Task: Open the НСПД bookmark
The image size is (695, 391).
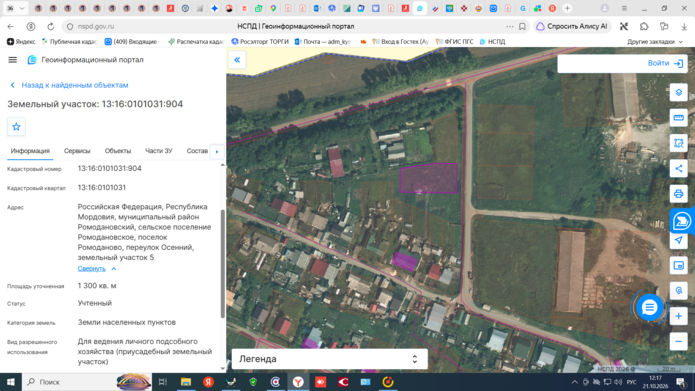Action: [x=492, y=42]
